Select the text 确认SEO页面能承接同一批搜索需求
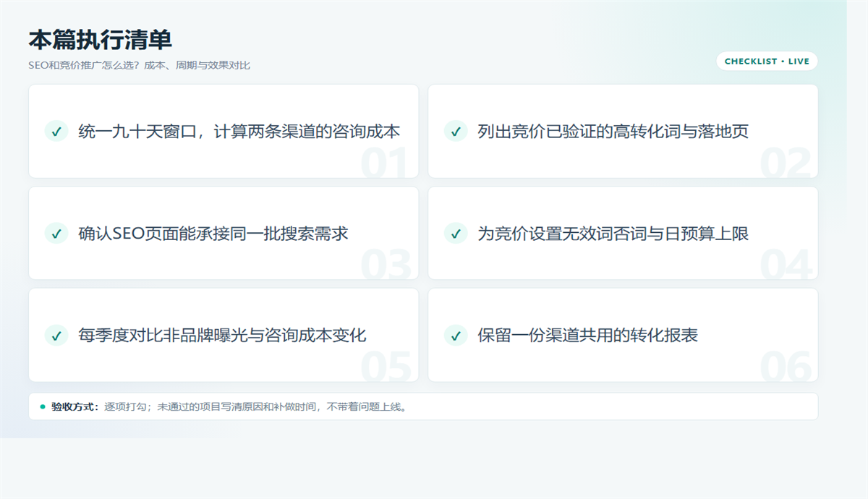 point(213,234)
